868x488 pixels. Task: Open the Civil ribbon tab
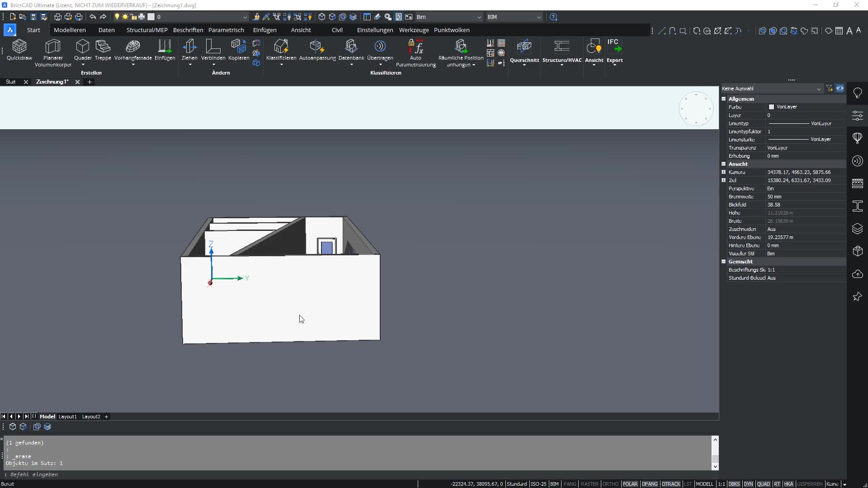point(337,30)
